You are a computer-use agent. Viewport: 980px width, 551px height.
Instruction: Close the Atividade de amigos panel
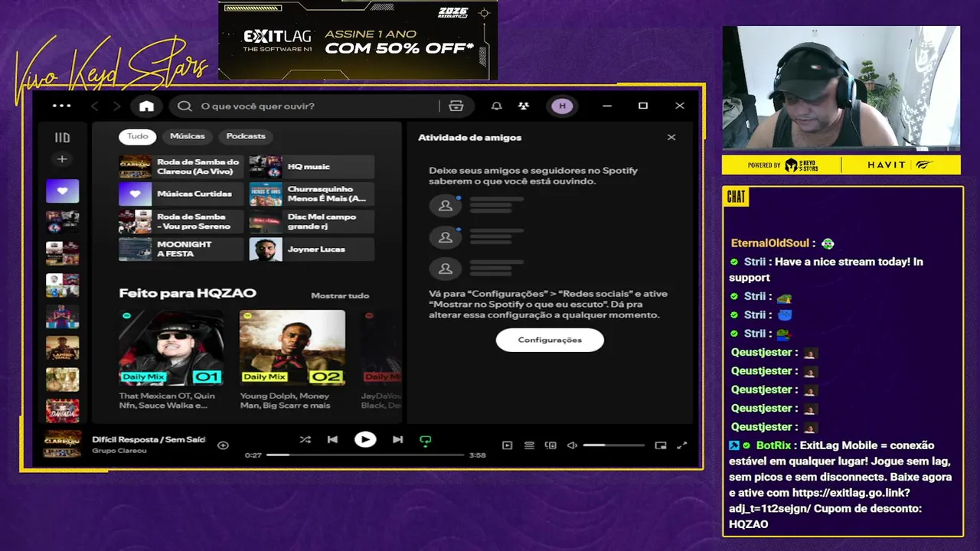[x=671, y=138]
